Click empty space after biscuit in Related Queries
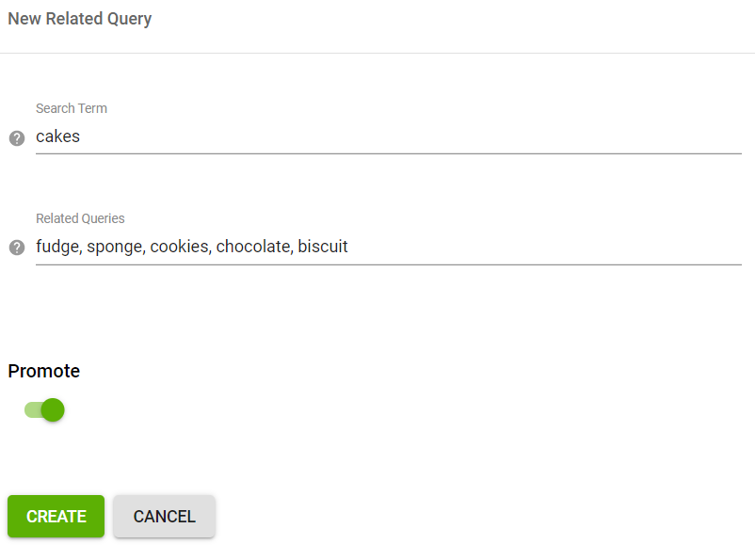The image size is (755, 560). click(x=544, y=247)
